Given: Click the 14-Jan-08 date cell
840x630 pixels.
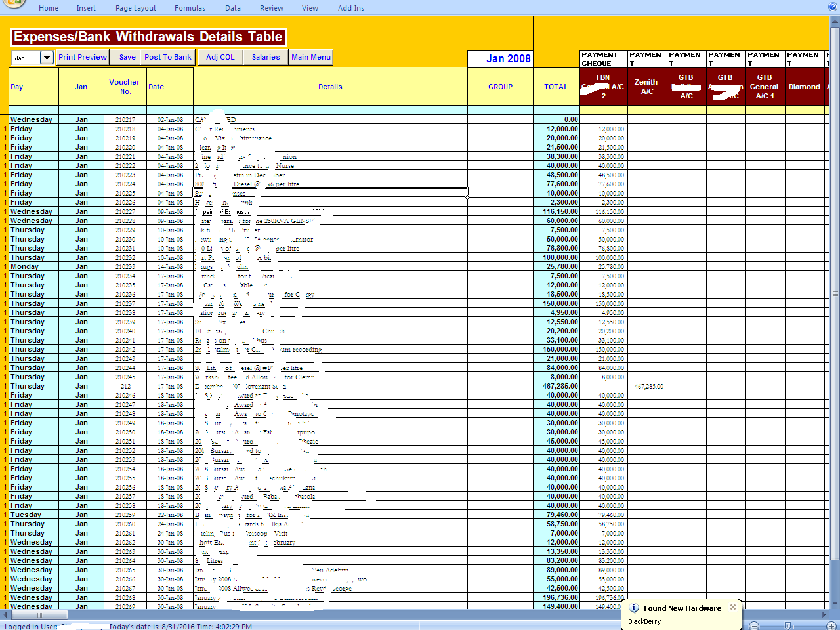Looking at the screenshot, I should tap(170, 267).
